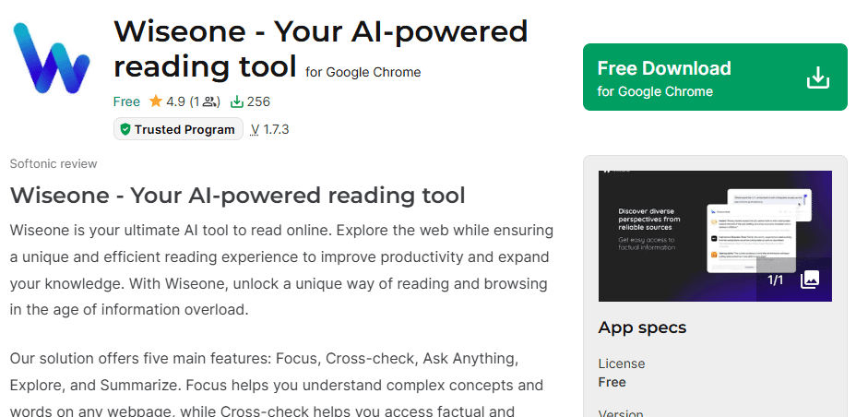Click the green Free price label
The height and width of the screenshot is (417, 868).
pos(126,101)
